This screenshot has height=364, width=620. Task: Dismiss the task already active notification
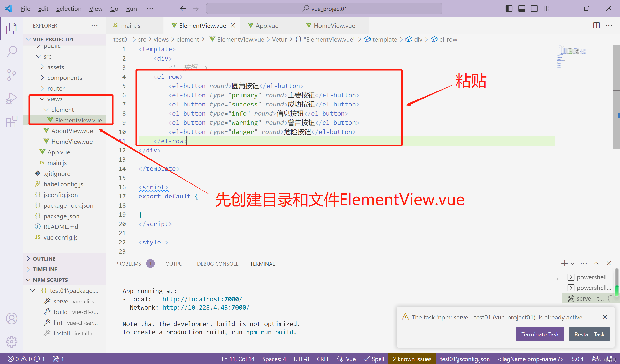click(605, 317)
